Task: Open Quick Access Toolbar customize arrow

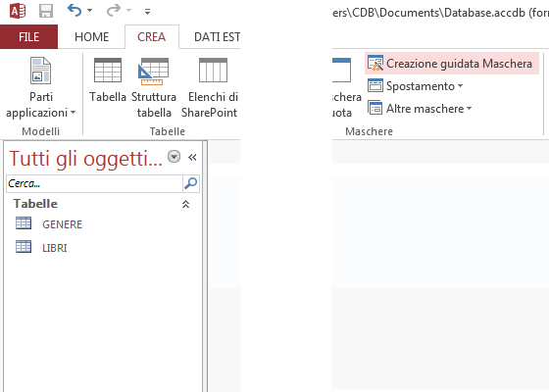Action: coord(147,12)
